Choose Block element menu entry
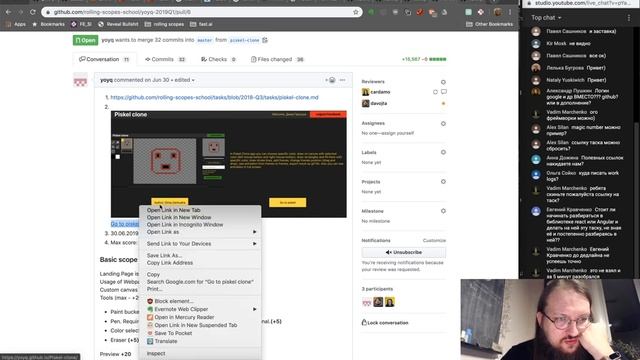Image resolution: width=640 pixels, height=360 pixels. click(200, 301)
